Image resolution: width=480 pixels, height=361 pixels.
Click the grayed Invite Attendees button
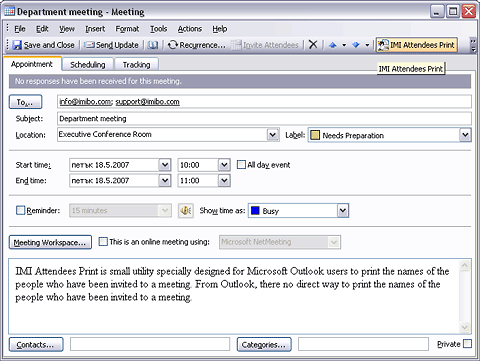[x=265, y=45]
